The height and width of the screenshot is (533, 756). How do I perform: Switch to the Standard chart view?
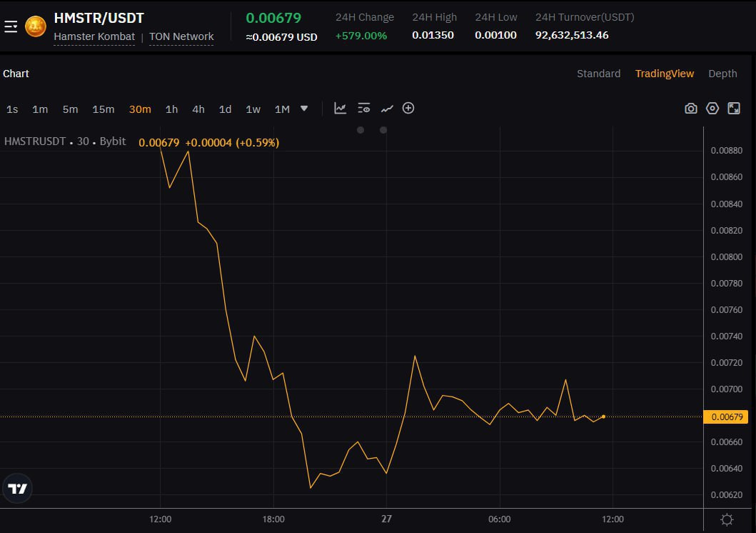[598, 74]
